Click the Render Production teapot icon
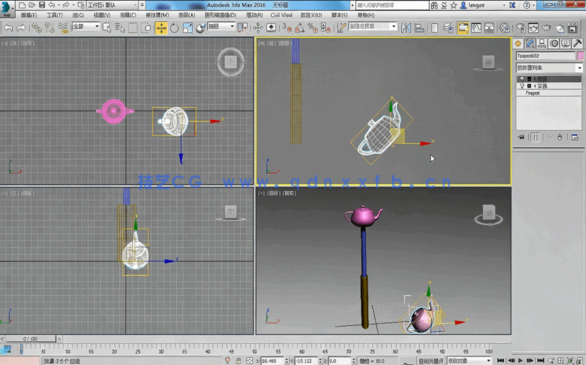This screenshot has height=365, width=586. 546,28
